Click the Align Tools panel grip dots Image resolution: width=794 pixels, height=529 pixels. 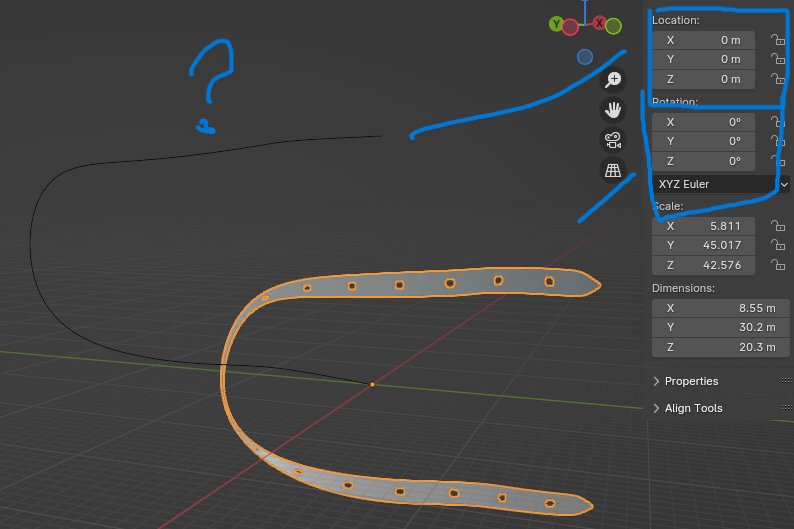pos(786,408)
